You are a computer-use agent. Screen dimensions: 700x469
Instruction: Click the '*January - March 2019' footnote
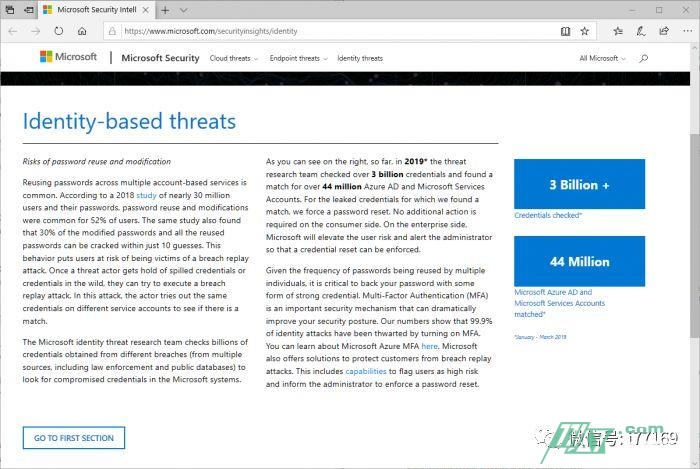click(540, 337)
